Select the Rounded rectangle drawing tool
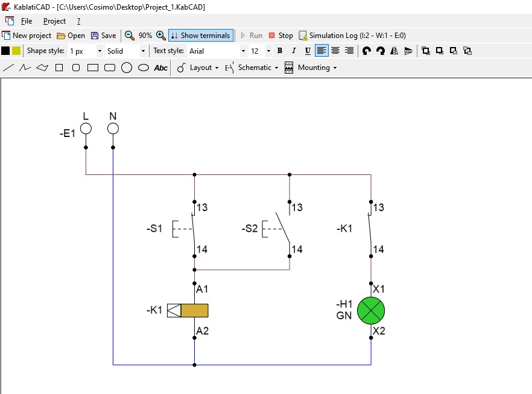Viewport: 532px width, 394px height. tap(110, 68)
